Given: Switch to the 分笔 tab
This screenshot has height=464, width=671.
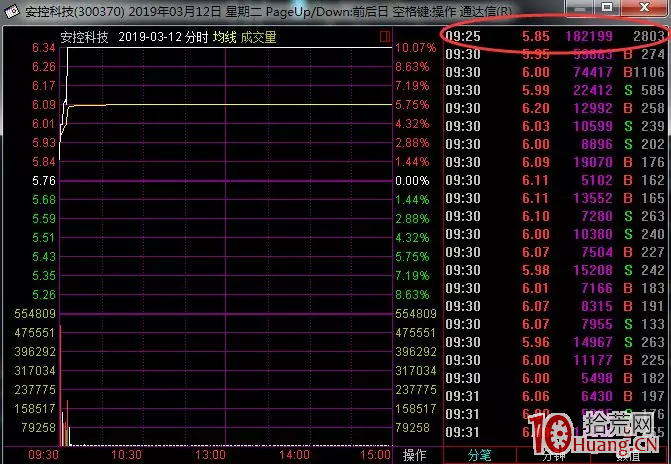Looking at the screenshot, I should click(x=479, y=455).
